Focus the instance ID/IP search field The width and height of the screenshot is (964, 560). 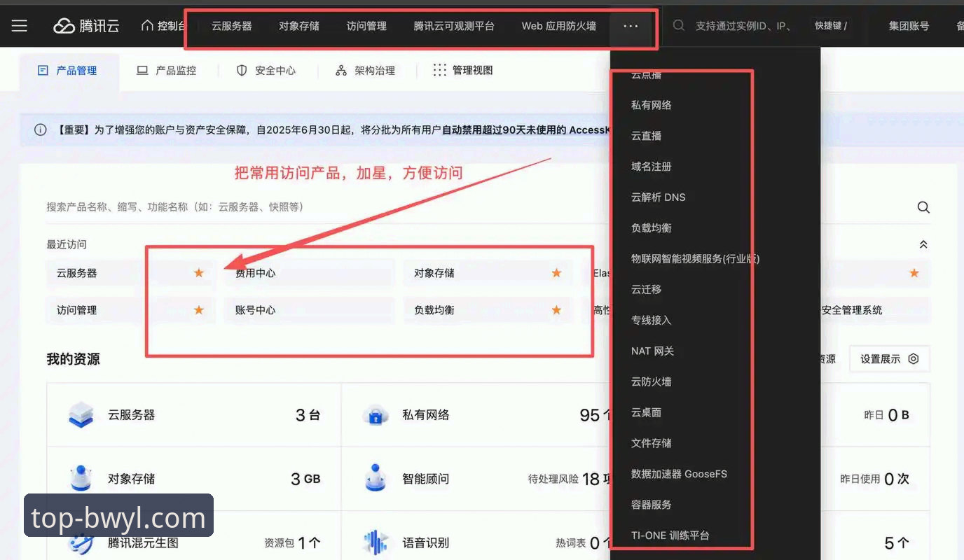coord(744,26)
